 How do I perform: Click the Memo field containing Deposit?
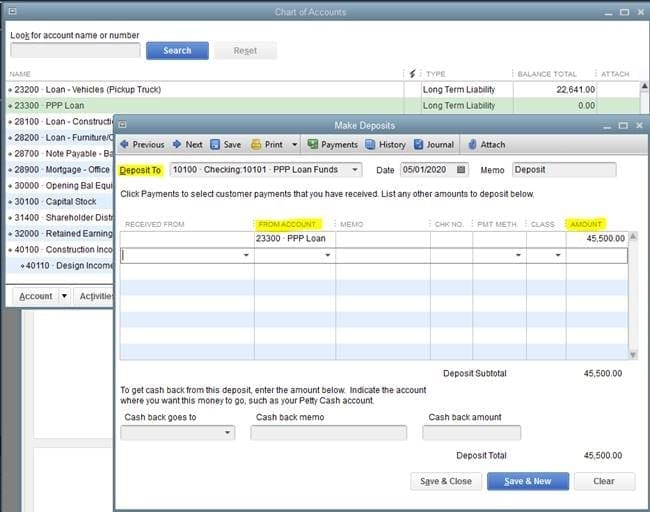pos(564,170)
